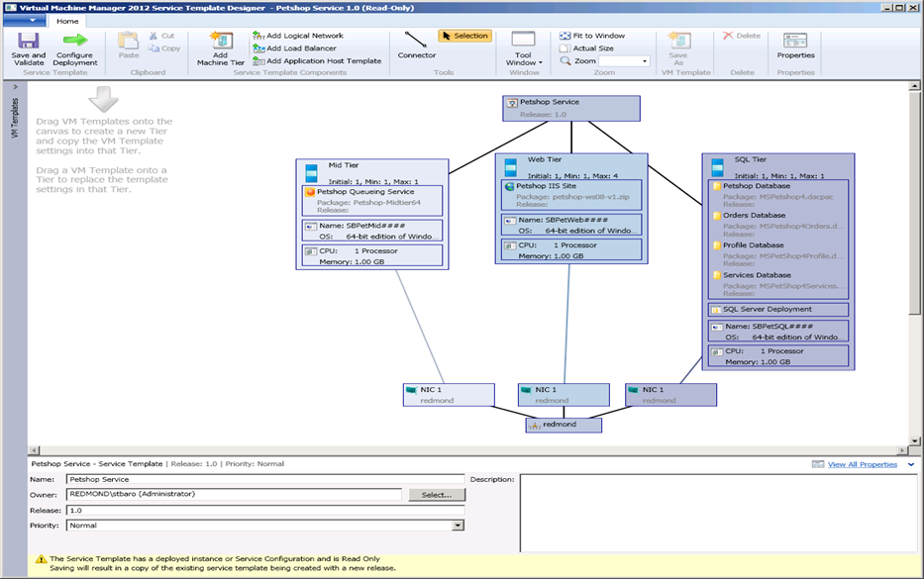Click the Fit to Window icon
The height and width of the screenshot is (579, 924).
pyautogui.click(x=565, y=36)
